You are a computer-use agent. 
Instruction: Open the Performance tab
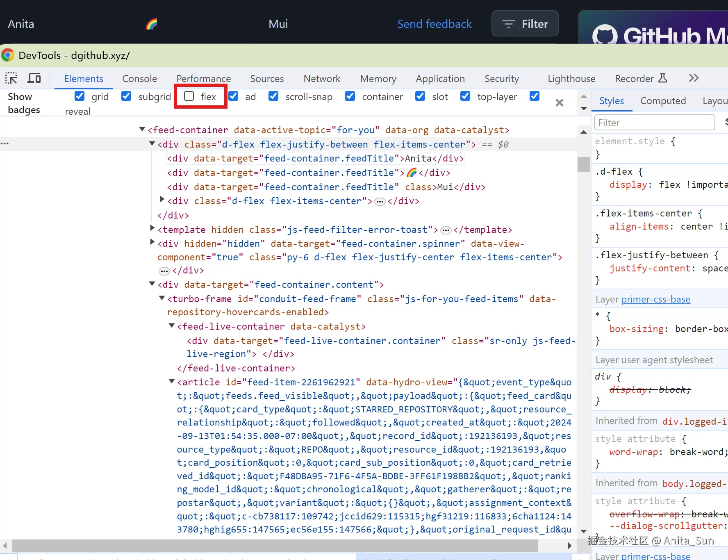click(x=204, y=78)
